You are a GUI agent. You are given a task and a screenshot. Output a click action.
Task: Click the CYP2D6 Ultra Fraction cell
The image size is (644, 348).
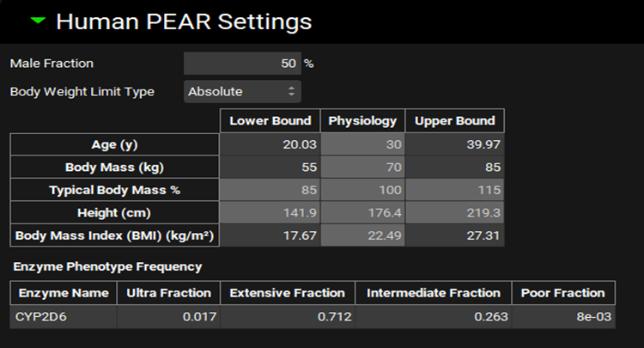168,316
